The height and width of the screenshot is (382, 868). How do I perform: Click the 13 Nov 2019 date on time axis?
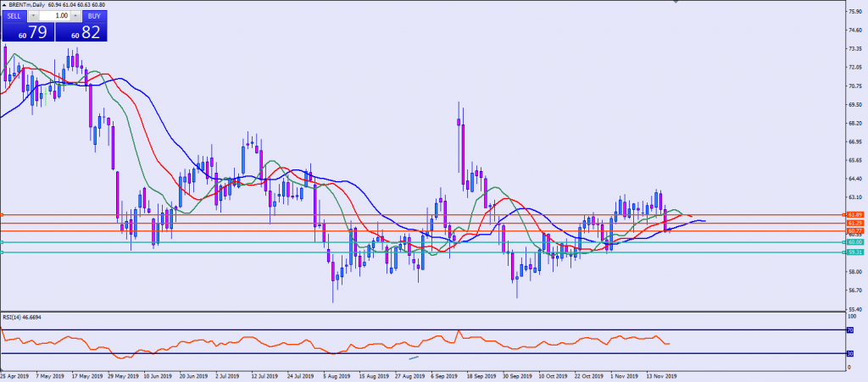tap(659, 374)
